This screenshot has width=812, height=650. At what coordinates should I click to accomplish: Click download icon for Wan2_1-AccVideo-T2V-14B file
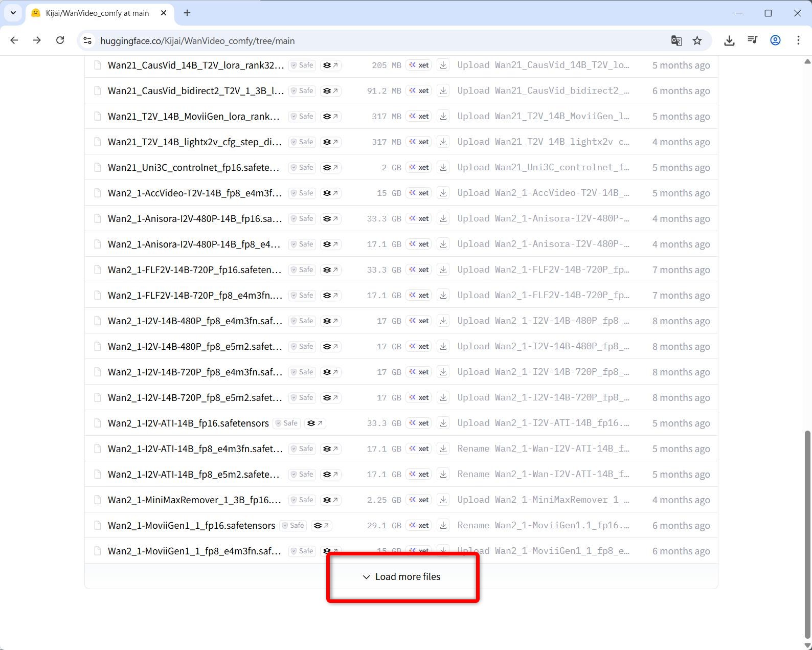(x=443, y=193)
